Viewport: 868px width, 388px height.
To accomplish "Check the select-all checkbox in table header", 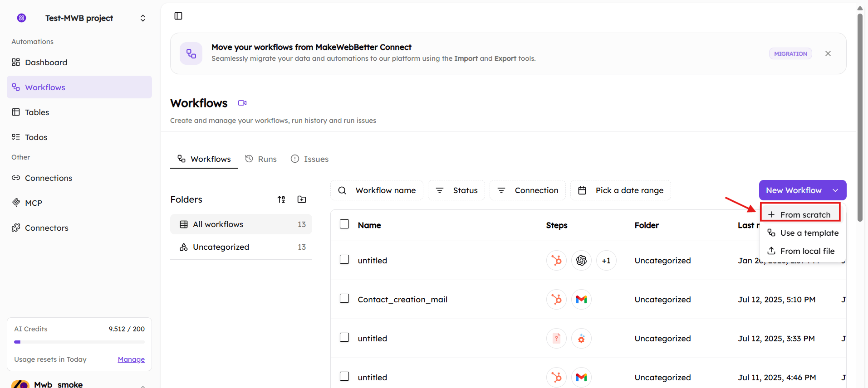I will (x=344, y=224).
